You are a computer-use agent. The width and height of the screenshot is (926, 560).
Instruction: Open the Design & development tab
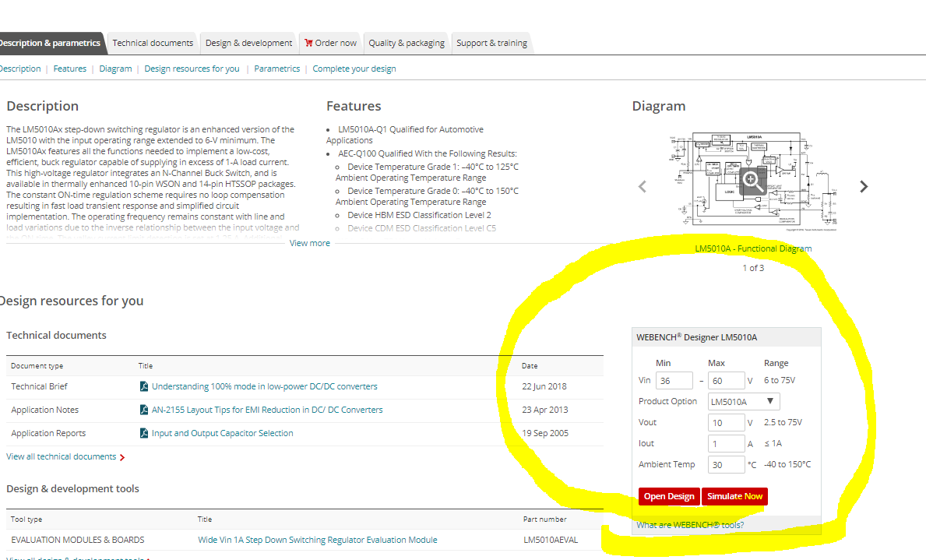pos(248,43)
